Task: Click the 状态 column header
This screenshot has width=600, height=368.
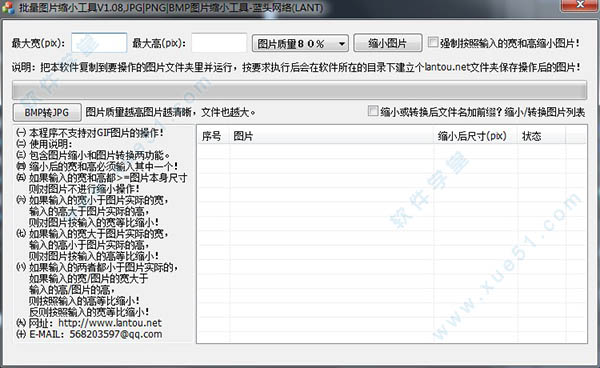Action: coord(541,136)
